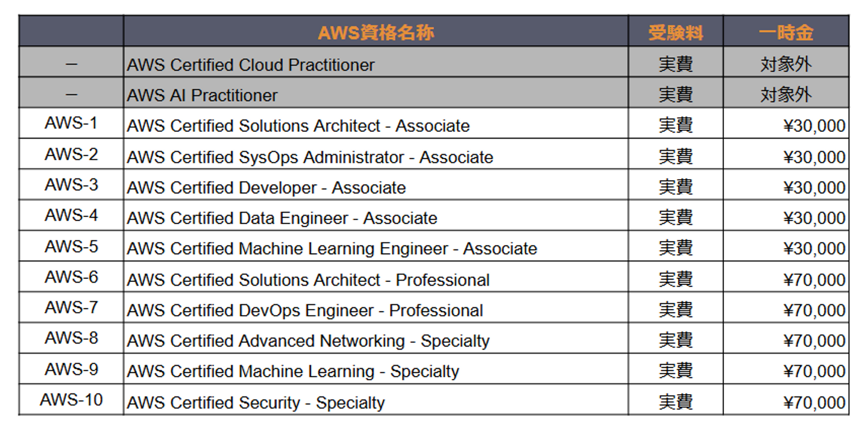Select AWS Certified Solutions Architect - Associate cell
868x426 pixels.
(298, 127)
